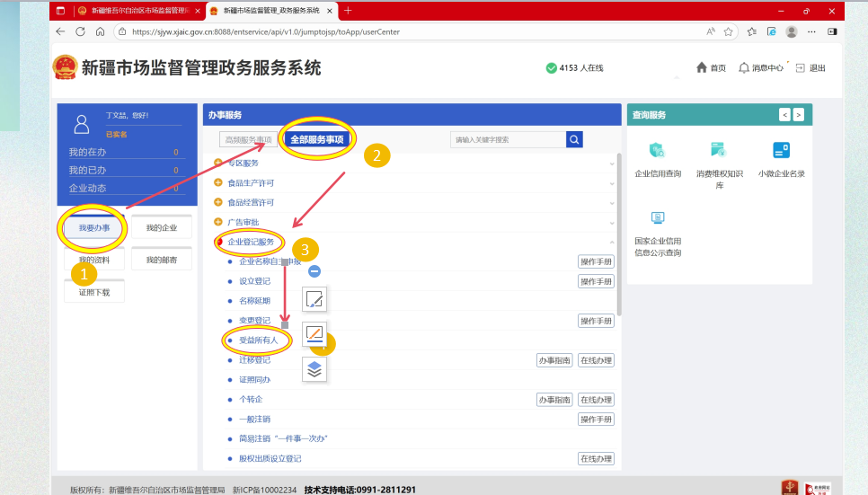The image size is (868, 495).
Task: Open 消费维权知识库 icon
Action: 719,151
